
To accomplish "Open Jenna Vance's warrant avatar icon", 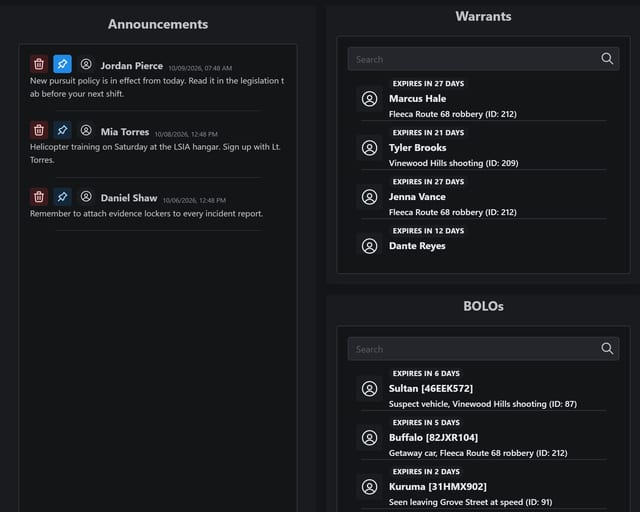I will pyautogui.click(x=369, y=197).
